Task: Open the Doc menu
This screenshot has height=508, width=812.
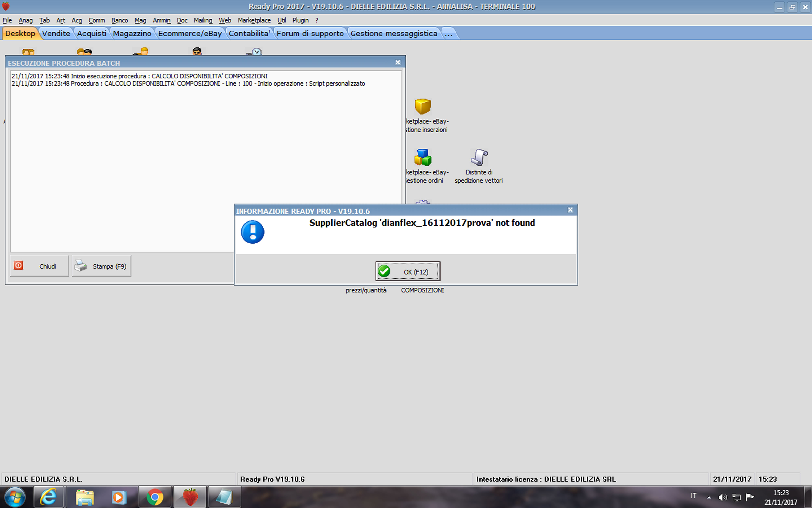Action: coord(182,20)
